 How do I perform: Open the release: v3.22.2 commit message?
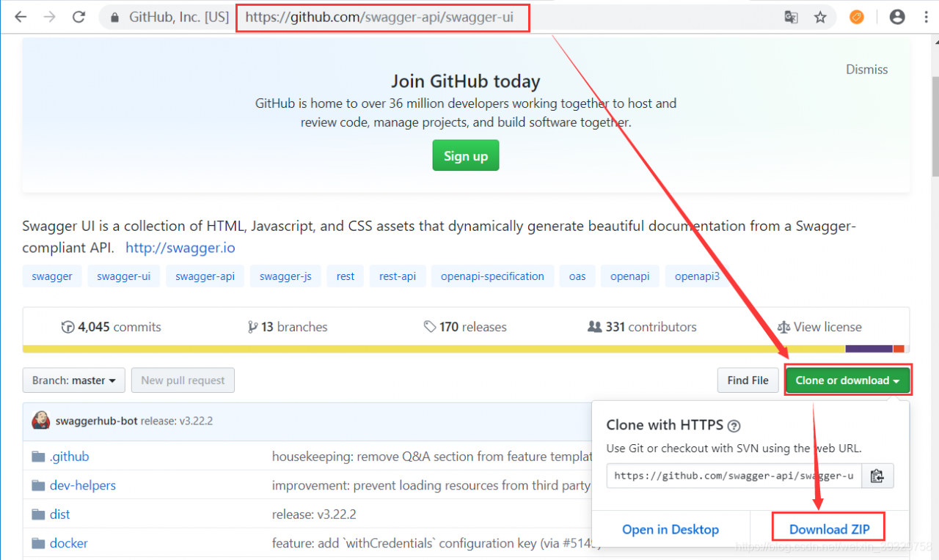176,421
